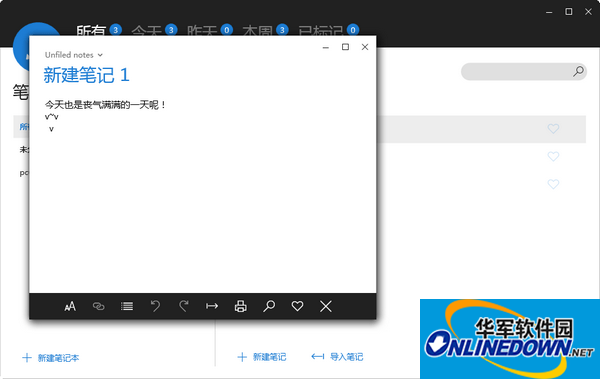Search within the note using magnifier icon

coord(269,306)
